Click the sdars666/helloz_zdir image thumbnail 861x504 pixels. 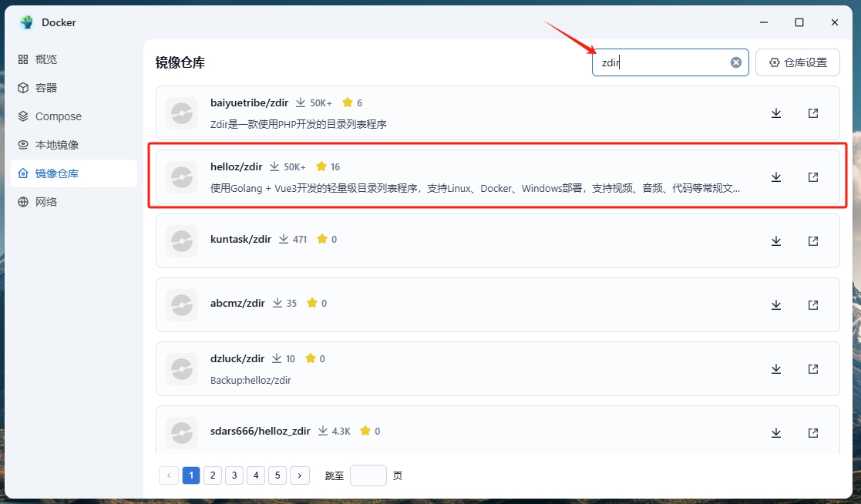click(x=182, y=432)
